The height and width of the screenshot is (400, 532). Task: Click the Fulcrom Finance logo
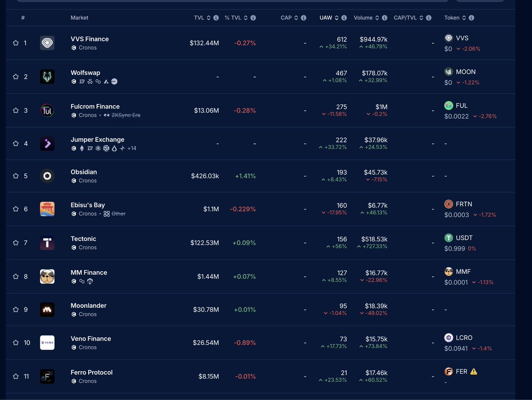[47, 110]
